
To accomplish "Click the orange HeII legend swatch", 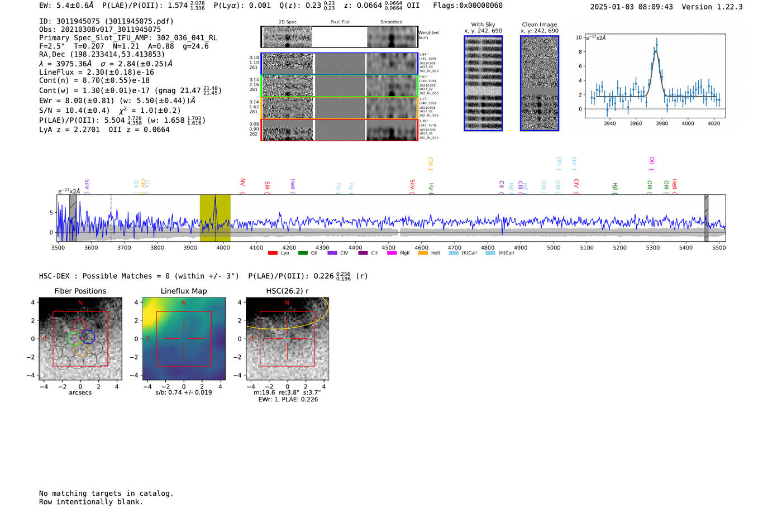I will (423, 253).
